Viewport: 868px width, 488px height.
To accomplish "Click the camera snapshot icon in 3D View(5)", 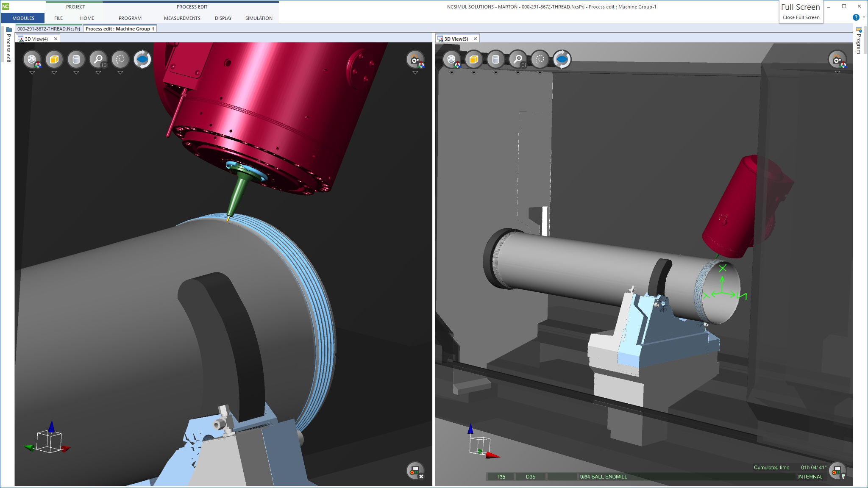I will (x=837, y=60).
